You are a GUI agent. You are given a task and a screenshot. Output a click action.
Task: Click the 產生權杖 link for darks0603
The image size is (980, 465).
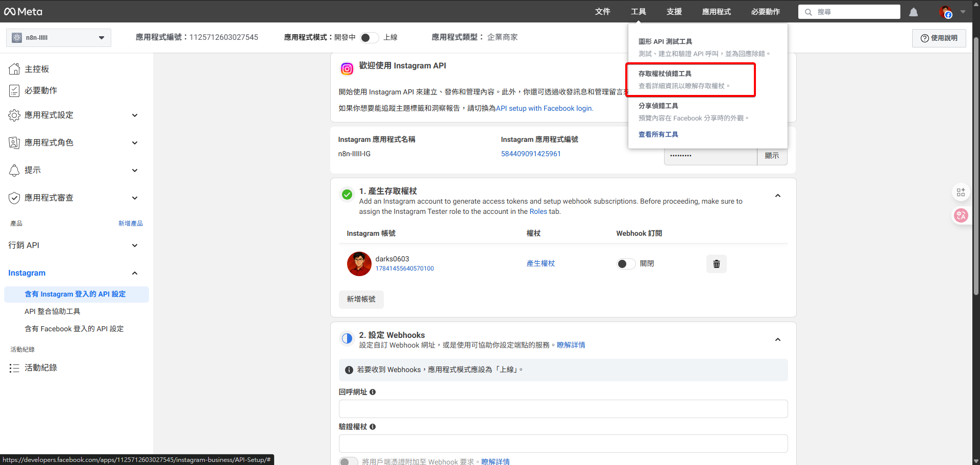541,263
